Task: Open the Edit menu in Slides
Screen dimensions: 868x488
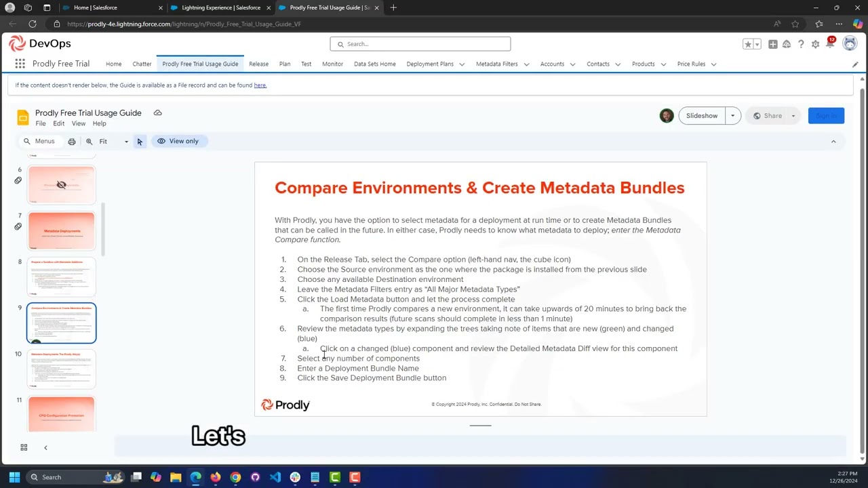Action: (x=59, y=123)
